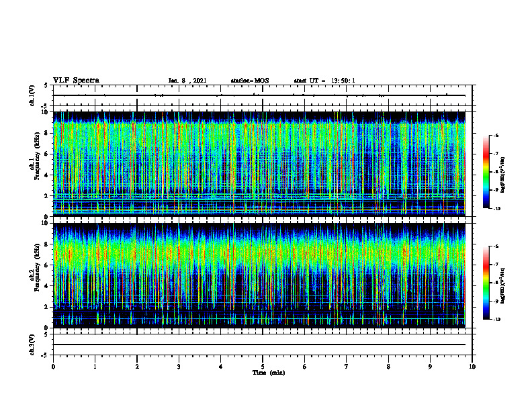This screenshot has width=532, height=411.
Task: Click the "8" kHz tick on ch.2 frequency axis
Action: tap(46, 244)
